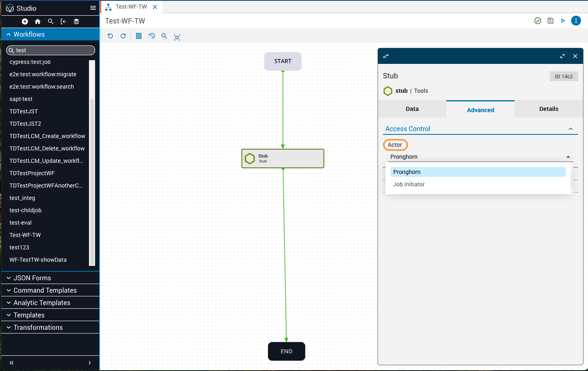Click the Stub task node on canvas
588x371 pixels.
(x=283, y=158)
